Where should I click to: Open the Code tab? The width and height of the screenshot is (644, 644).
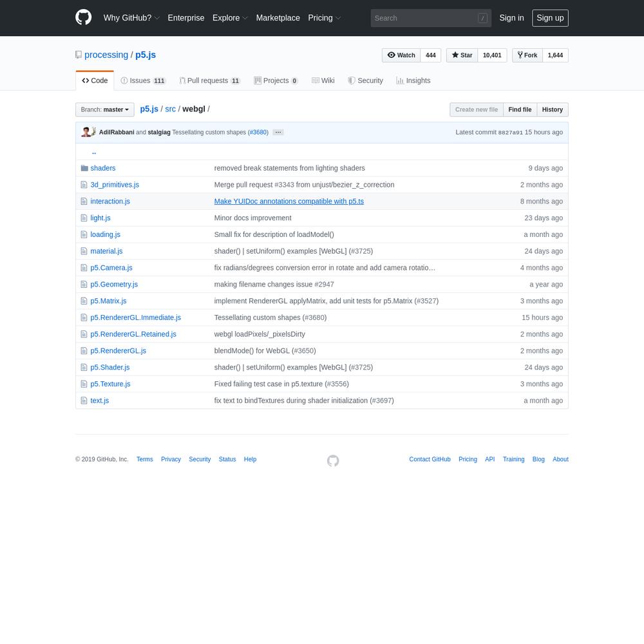95,80
